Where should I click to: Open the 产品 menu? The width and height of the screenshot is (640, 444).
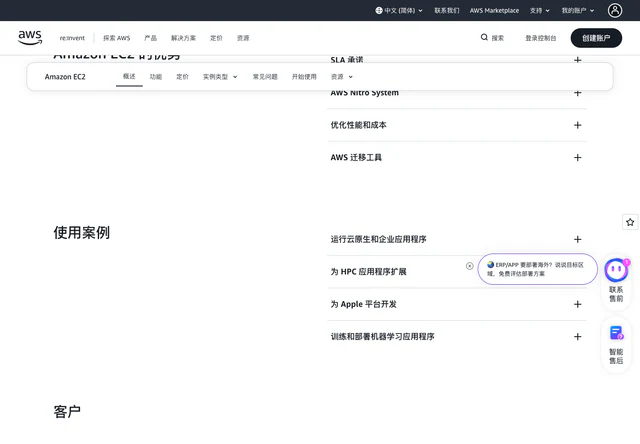[x=151, y=38]
